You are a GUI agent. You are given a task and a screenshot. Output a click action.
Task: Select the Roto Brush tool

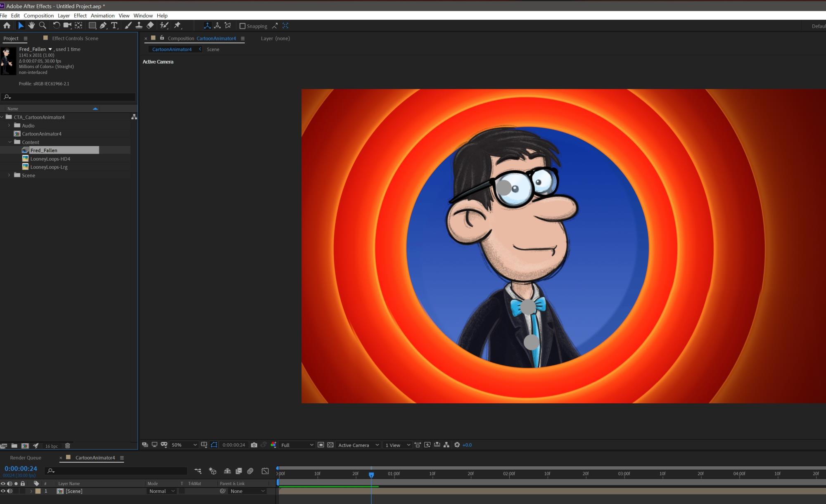pyautogui.click(x=164, y=26)
